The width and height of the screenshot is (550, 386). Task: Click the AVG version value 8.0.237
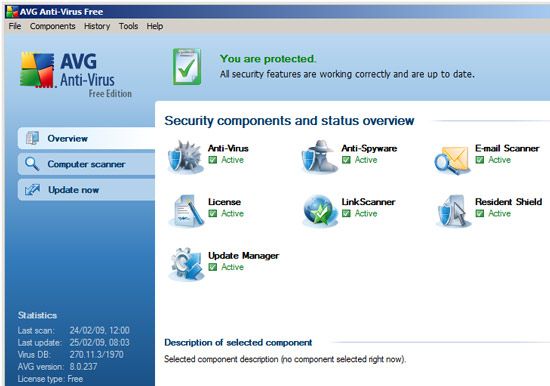[x=83, y=367]
